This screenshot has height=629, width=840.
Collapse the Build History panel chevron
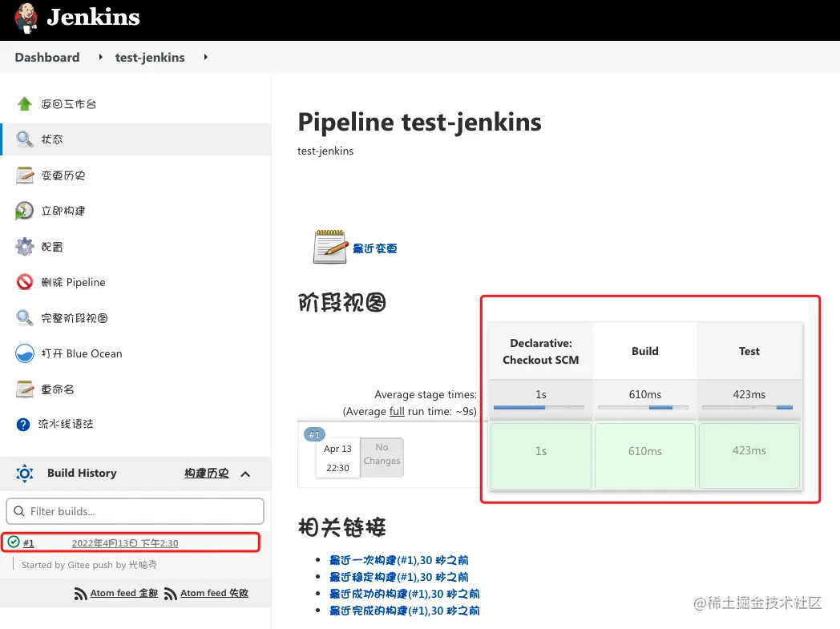click(x=245, y=474)
